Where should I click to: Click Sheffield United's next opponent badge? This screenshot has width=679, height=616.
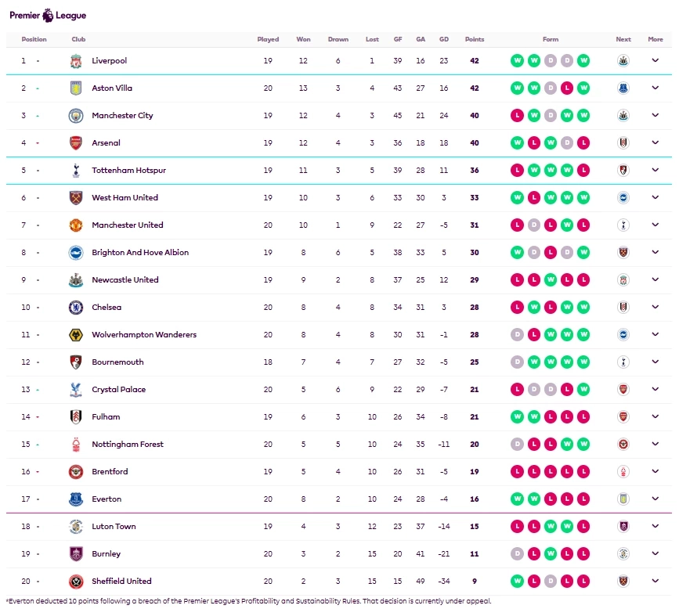point(623,582)
